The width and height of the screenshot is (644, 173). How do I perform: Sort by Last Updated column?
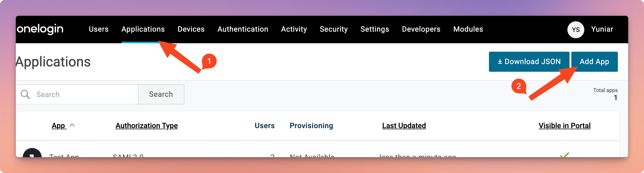click(x=404, y=126)
